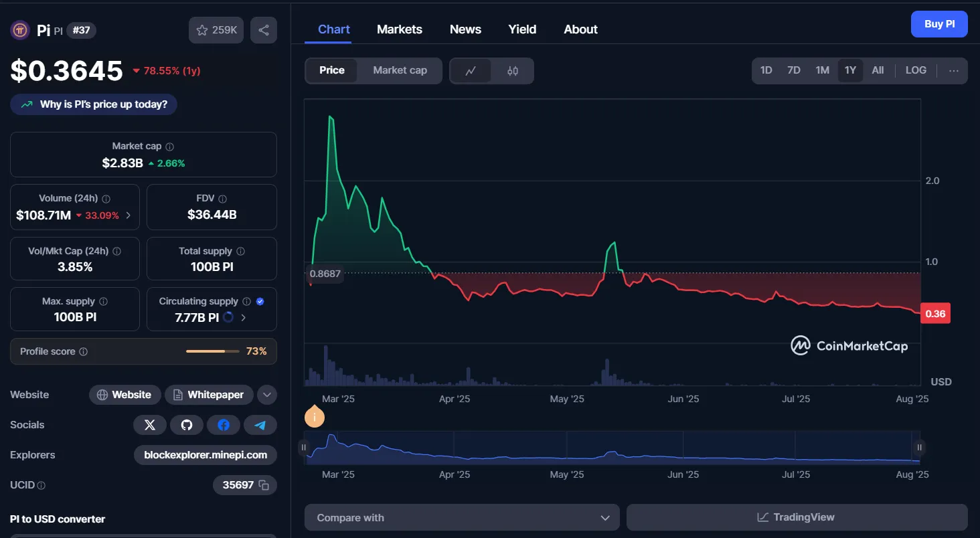The width and height of the screenshot is (980, 538).
Task: Open the GitHub social link
Action: pos(187,425)
